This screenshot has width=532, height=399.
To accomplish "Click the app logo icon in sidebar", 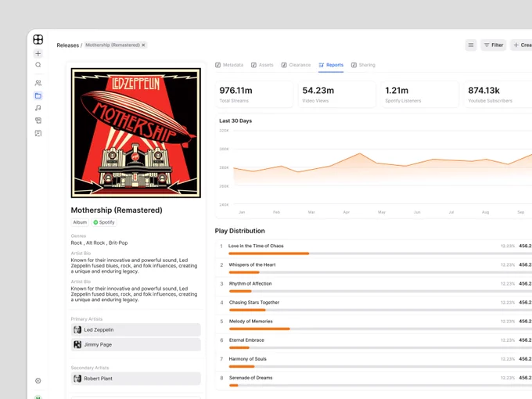I will tap(38, 39).
